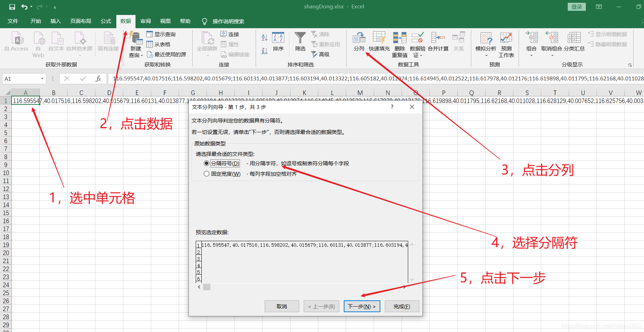Click the Undo arrow icon
Viewport: 644px width, 332px height.
click(24, 7)
